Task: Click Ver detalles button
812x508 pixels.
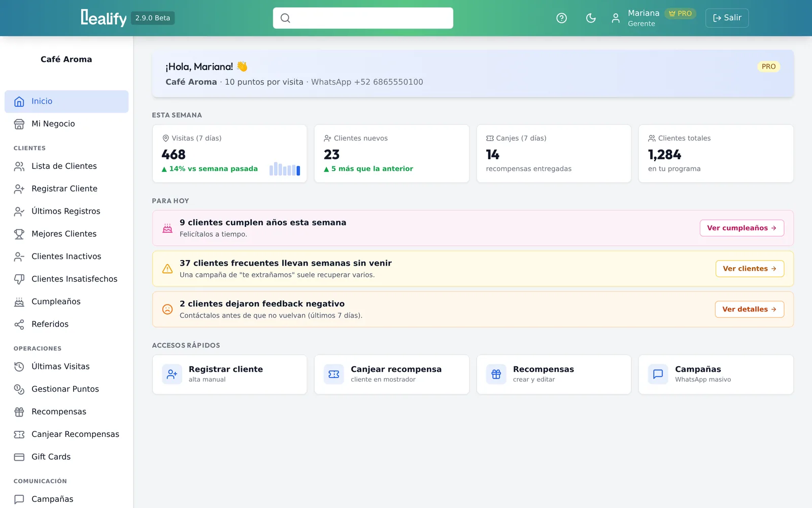Action: (749, 309)
